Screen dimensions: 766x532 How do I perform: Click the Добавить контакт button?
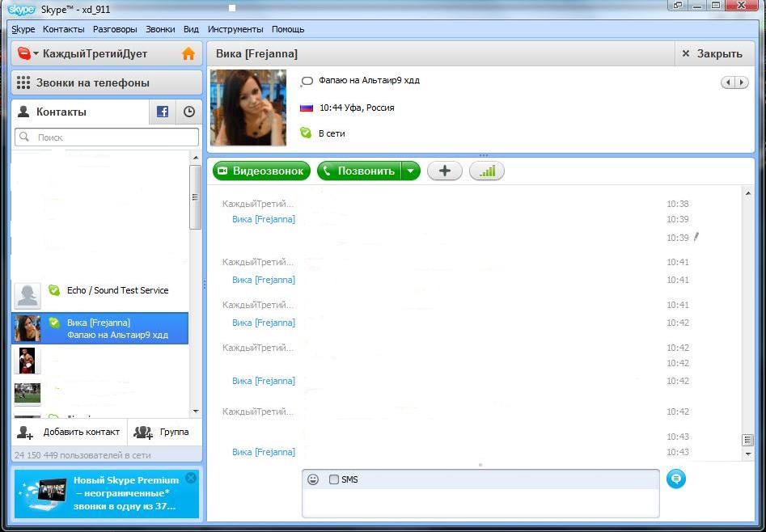pos(69,432)
